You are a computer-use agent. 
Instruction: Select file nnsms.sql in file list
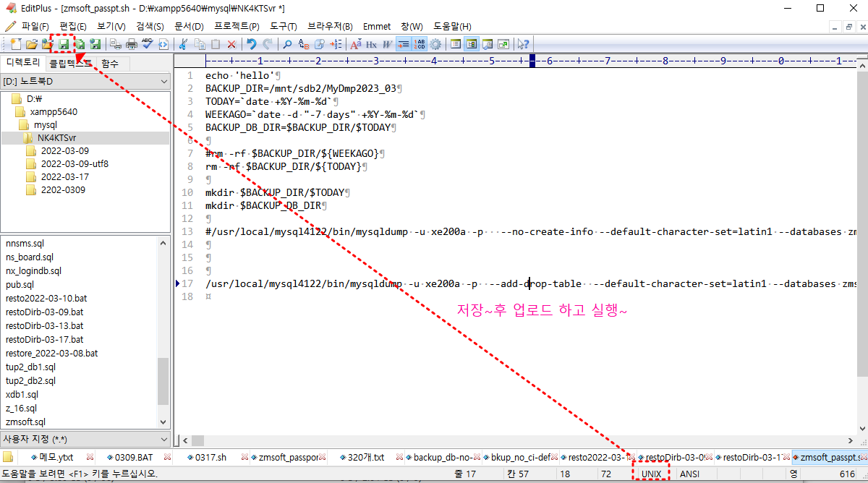[25, 244]
